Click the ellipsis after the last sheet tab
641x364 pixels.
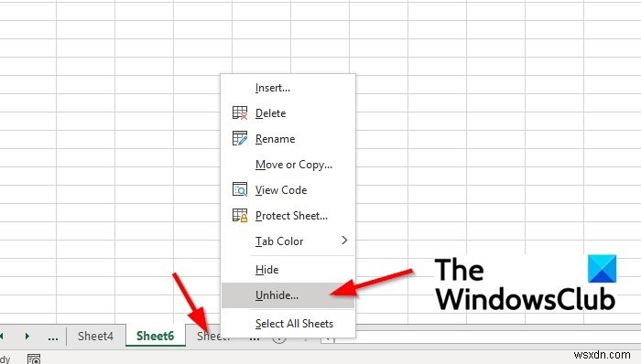[x=255, y=338]
